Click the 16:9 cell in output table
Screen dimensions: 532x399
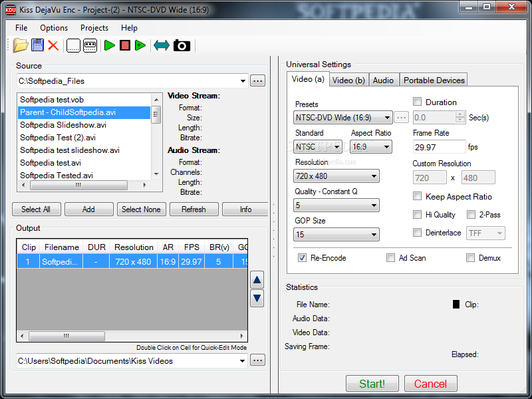pos(168,261)
